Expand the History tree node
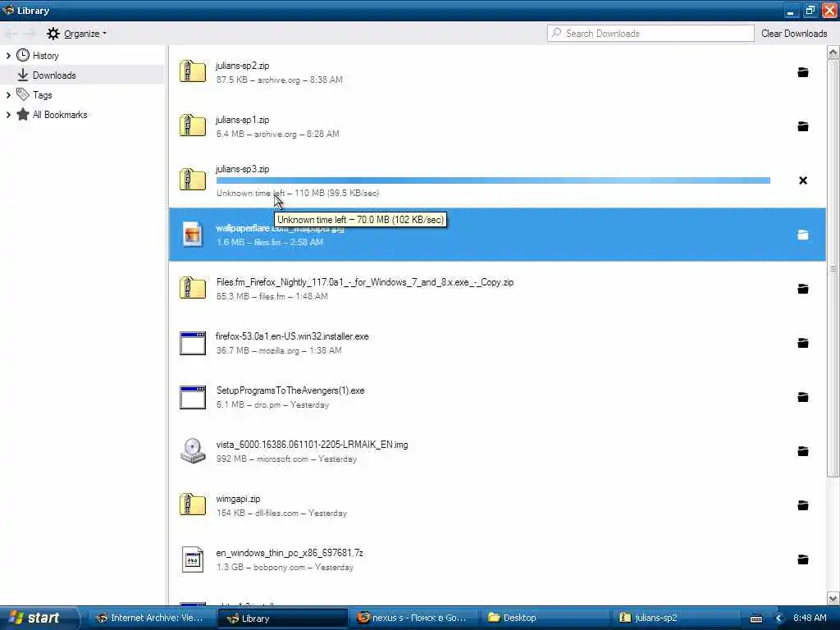 8,55
